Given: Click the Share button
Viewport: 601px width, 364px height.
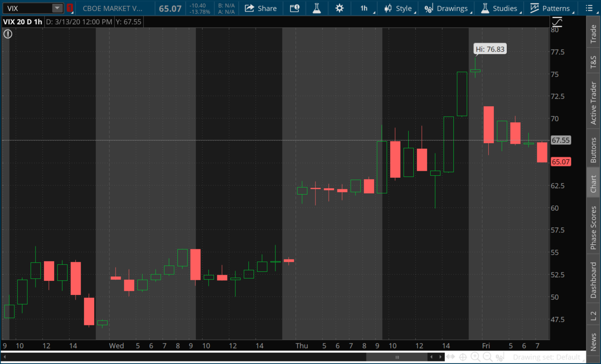Looking at the screenshot, I should 260,8.
